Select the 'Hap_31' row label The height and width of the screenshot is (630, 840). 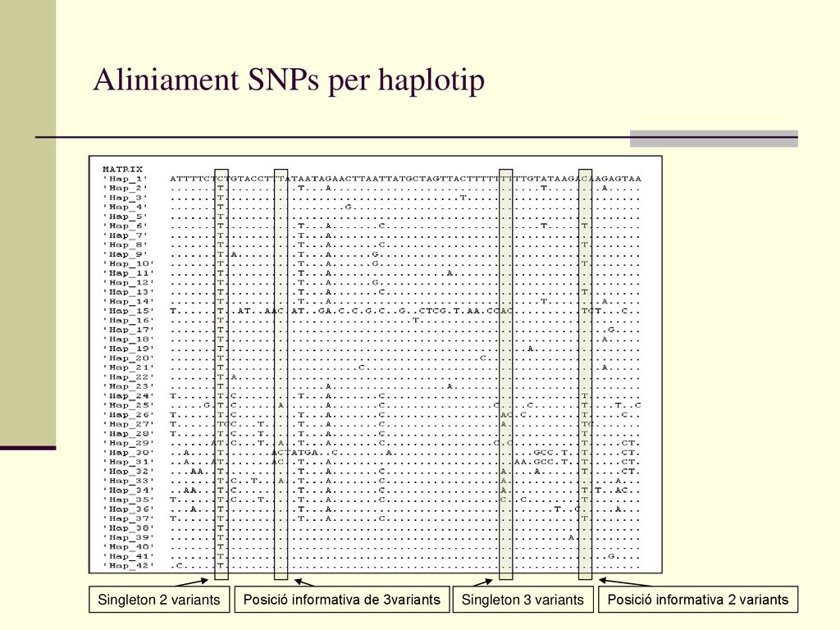point(128,462)
